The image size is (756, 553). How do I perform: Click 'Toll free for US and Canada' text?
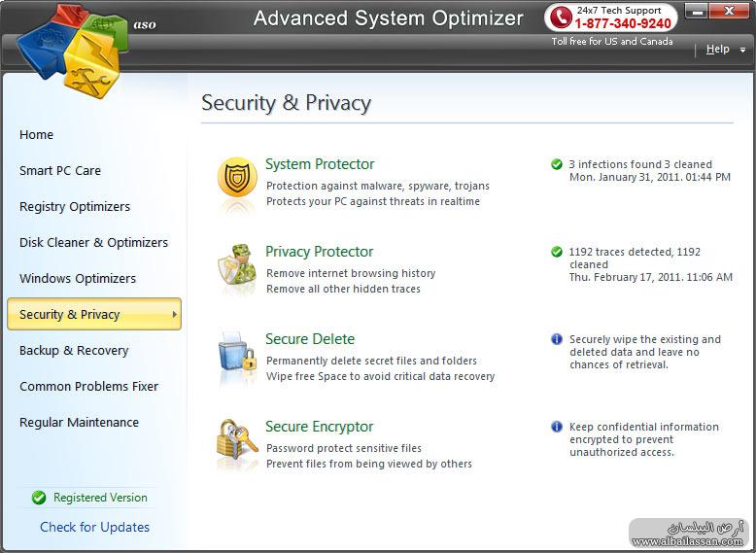point(612,42)
